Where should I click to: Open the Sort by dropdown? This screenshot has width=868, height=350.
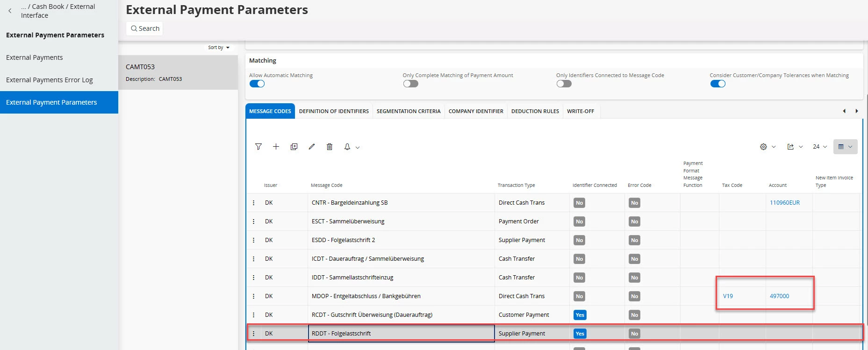[219, 48]
